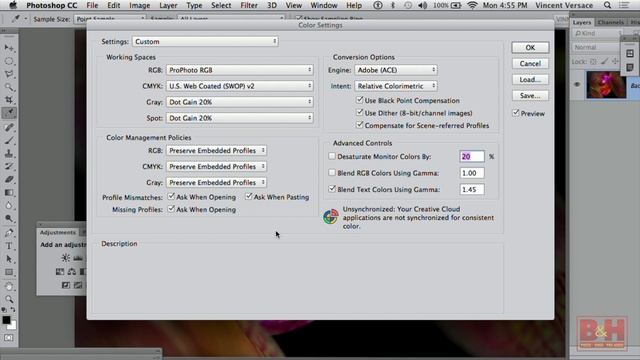Image resolution: width=640 pixels, height=360 pixels.
Task: Toggle Quick Mask mode icon
Action: pos(9,338)
